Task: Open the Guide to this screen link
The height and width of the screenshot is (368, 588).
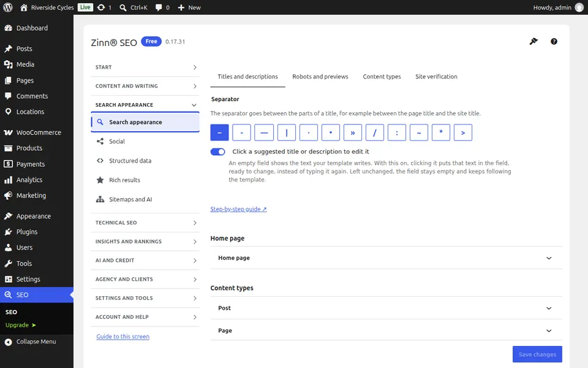Action: [123, 337]
